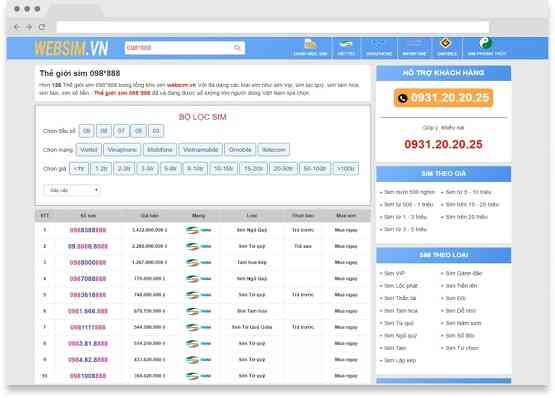Click Viettel logo in row 3
The height and width of the screenshot is (398, 555).
[x=198, y=262]
